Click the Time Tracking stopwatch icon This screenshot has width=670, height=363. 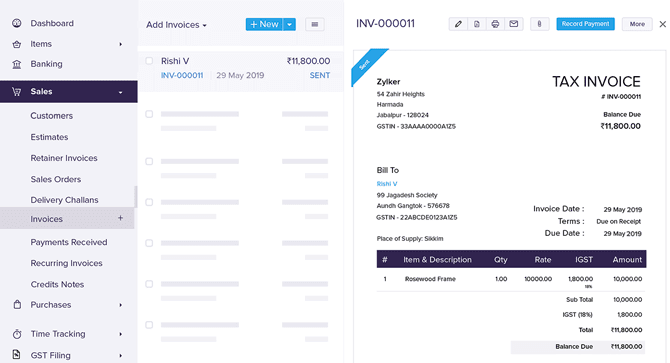(x=17, y=334)
